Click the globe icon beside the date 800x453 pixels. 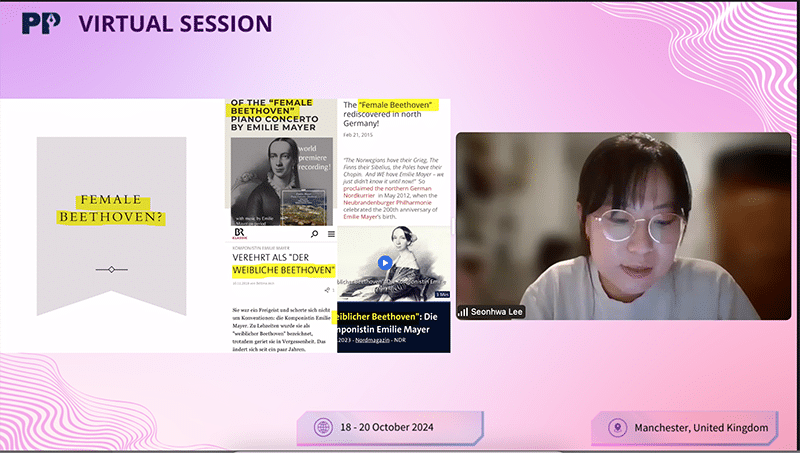(323, 427)
